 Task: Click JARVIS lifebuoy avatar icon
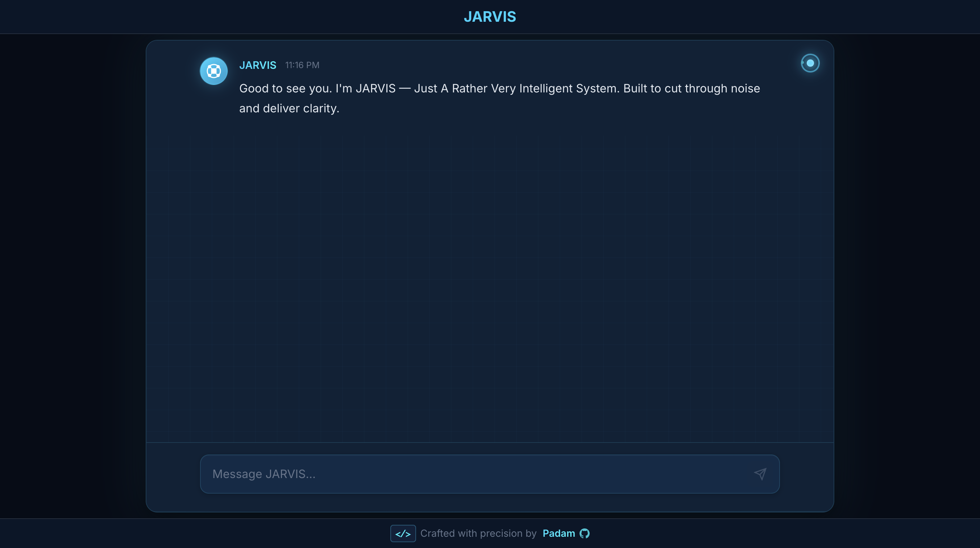click(214, 71)
